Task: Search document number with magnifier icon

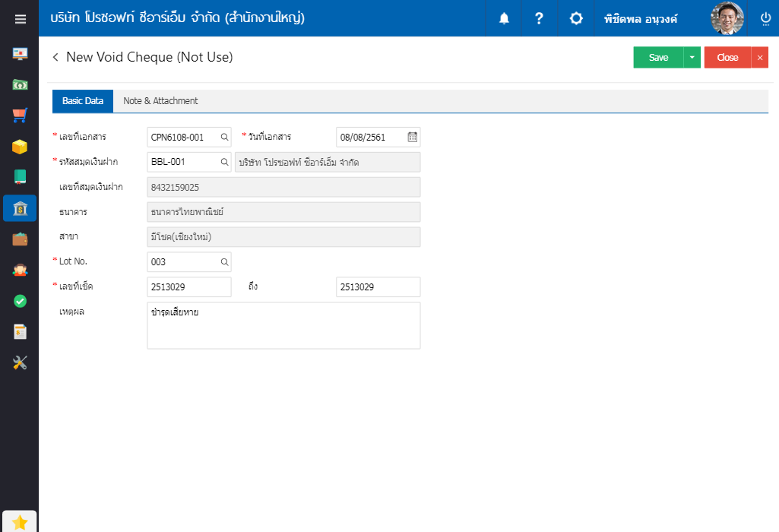Action: [224, 137]
